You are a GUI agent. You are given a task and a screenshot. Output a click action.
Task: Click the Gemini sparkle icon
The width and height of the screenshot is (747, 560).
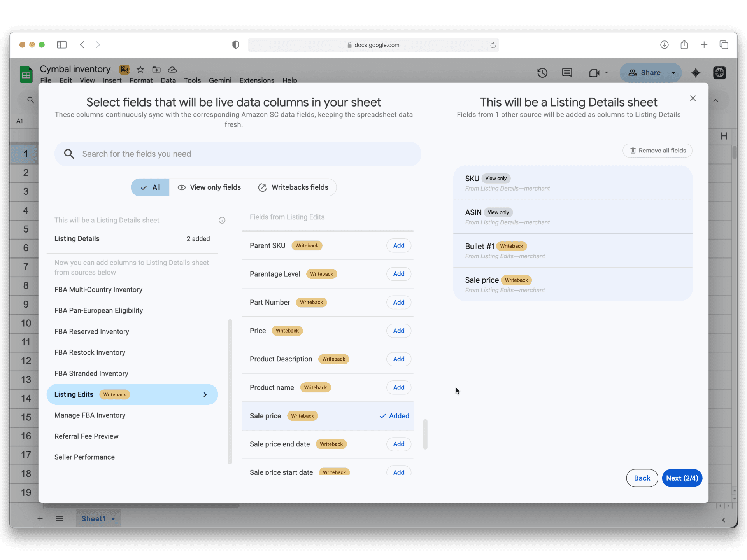[696, 73]
